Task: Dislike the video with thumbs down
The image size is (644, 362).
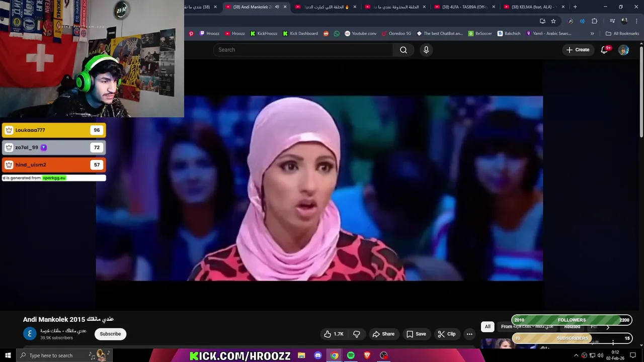Action: (357, 334)
